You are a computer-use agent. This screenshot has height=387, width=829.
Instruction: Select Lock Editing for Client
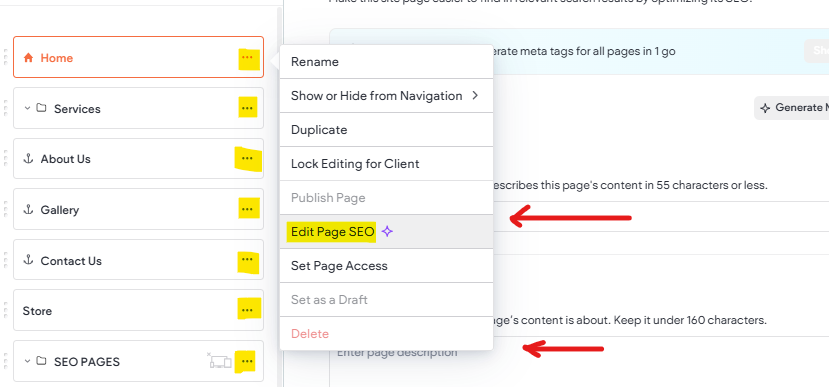tap(386, 163)
